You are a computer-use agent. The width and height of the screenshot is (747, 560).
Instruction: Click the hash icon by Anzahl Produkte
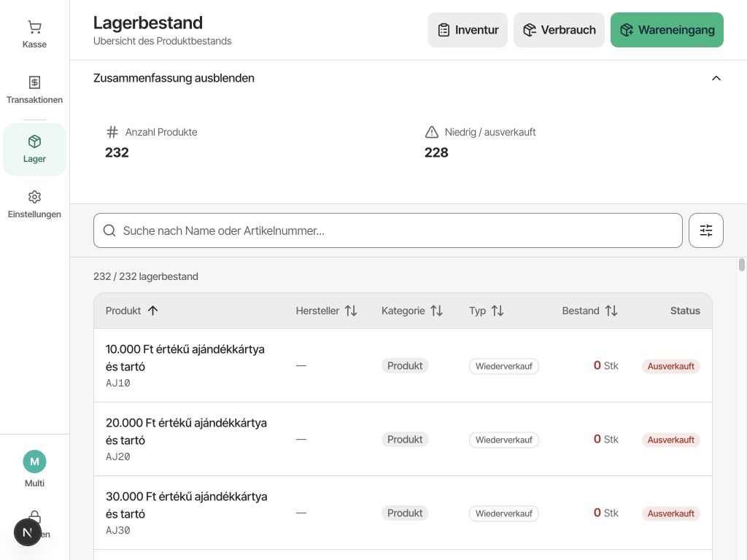(112, 132)
